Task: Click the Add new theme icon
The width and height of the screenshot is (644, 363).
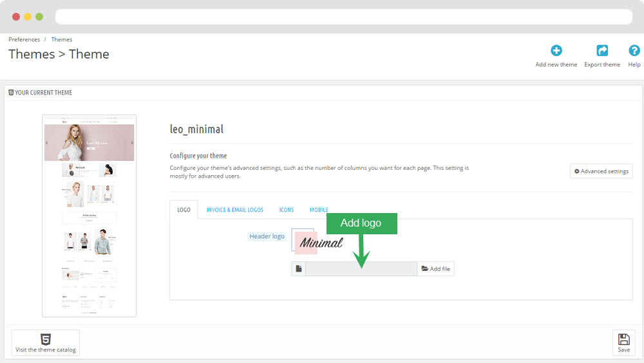Action: [556, 51]
